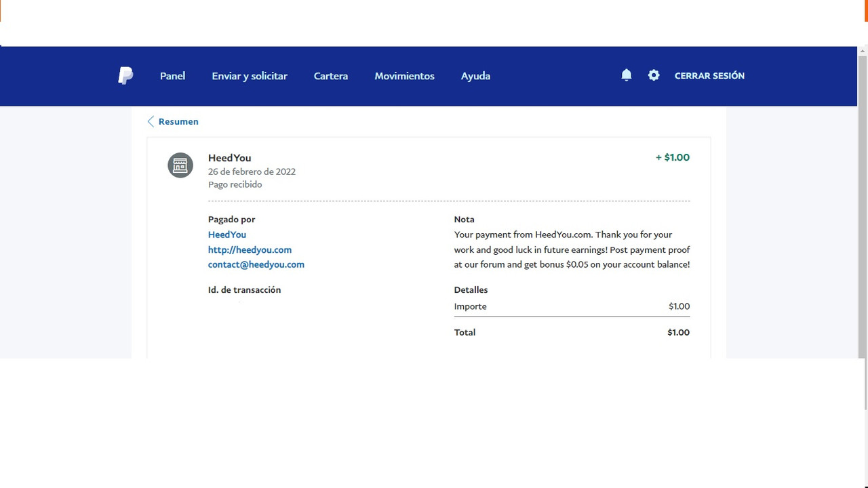Click CERRAR SESIÓN to log out

pos(709,76)
